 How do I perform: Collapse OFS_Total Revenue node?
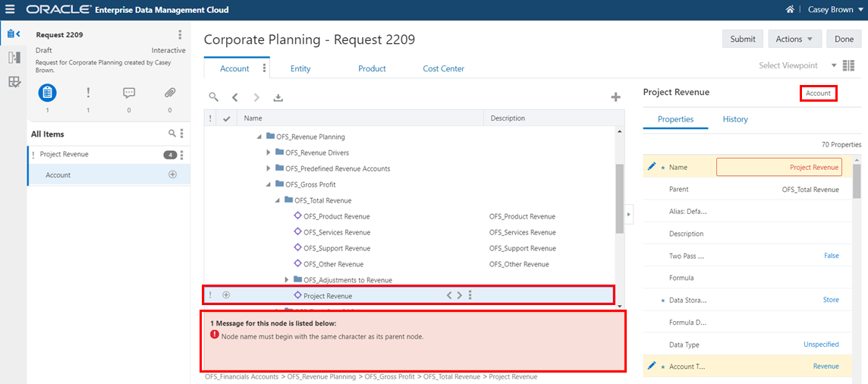tap(278, 200)
